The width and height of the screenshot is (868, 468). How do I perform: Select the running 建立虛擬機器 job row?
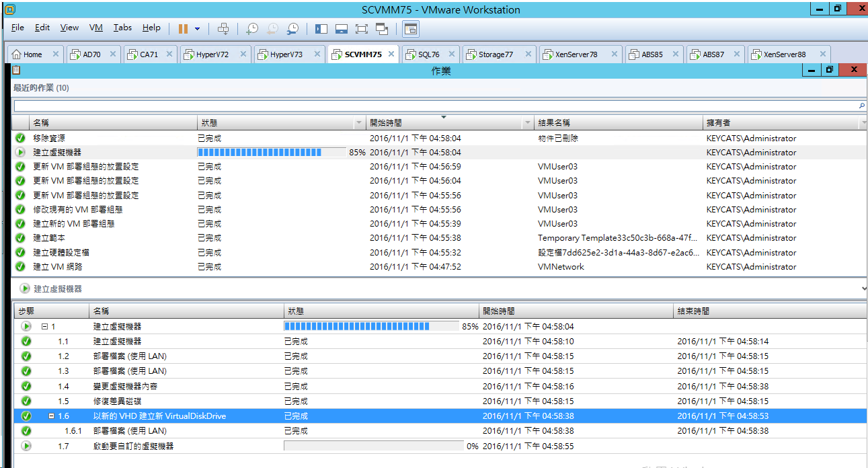pyautogui.click(x=439, y=152)
